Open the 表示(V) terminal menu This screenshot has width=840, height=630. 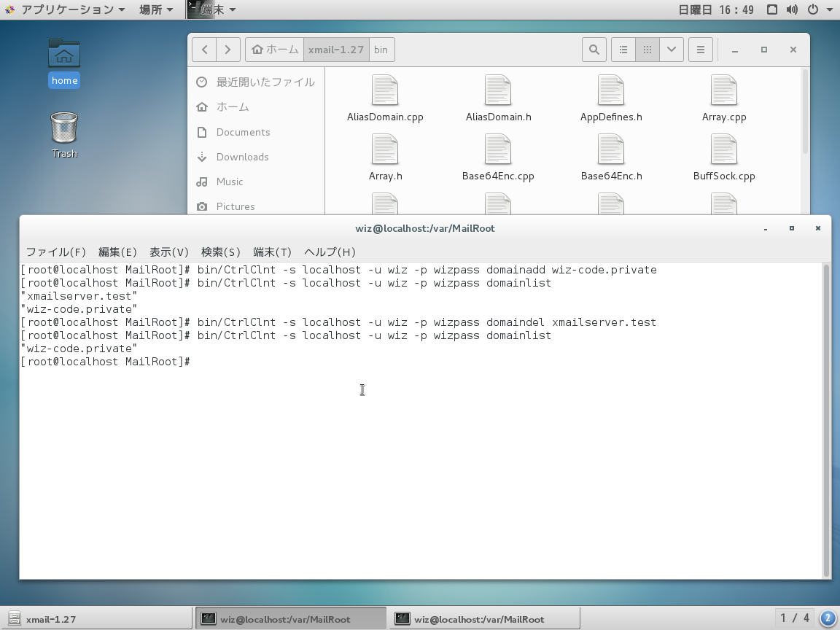168,252
